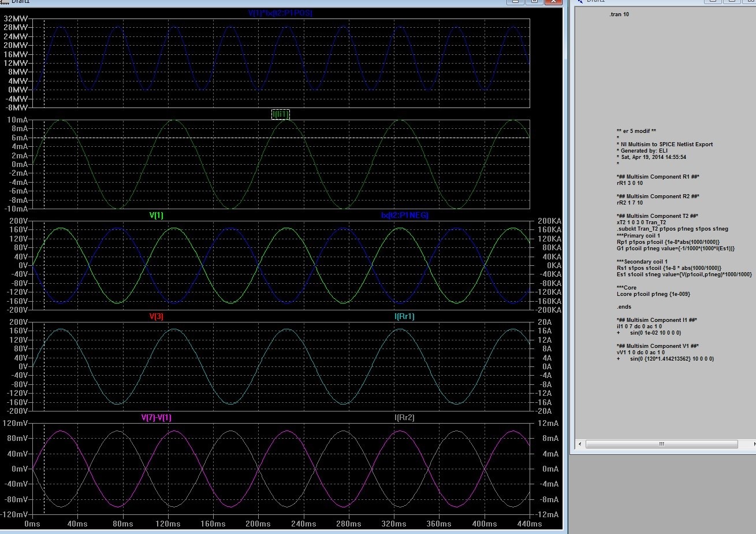Click the "rR1 3 0 10" netlist line
Image resolution: width=756 pixels, height=534 pixels.
(630, 183)
